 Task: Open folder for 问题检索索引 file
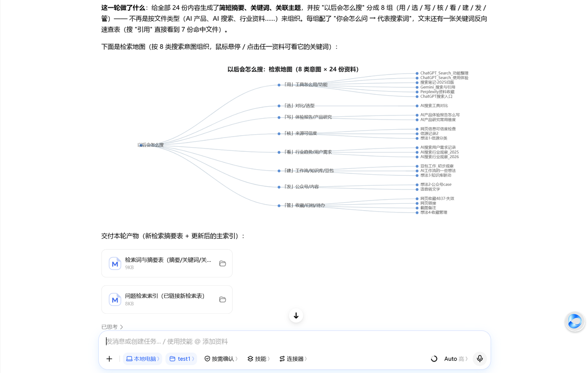223,299
